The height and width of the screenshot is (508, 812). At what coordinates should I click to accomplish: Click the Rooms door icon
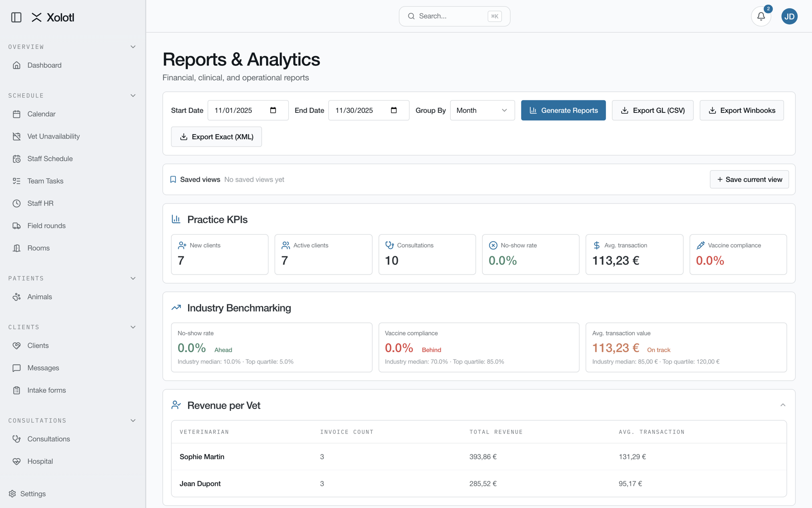[x=17, y=248]
